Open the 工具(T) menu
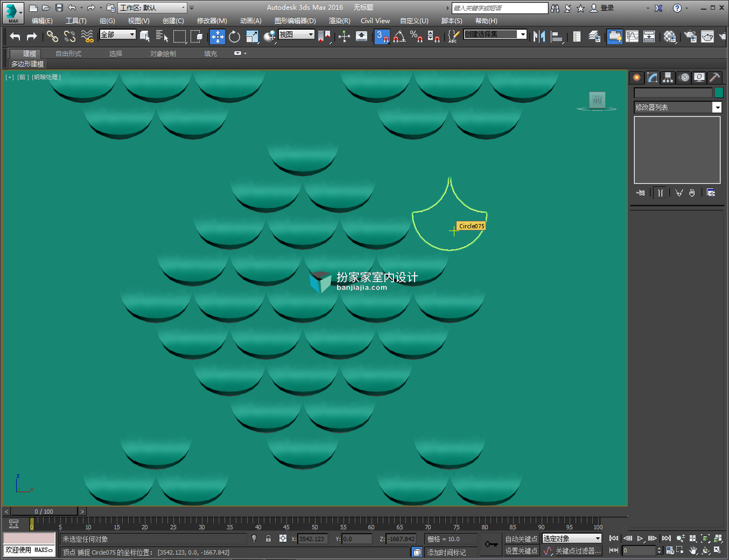Screen dimensions: 729x560 click(x=76, y=21)
